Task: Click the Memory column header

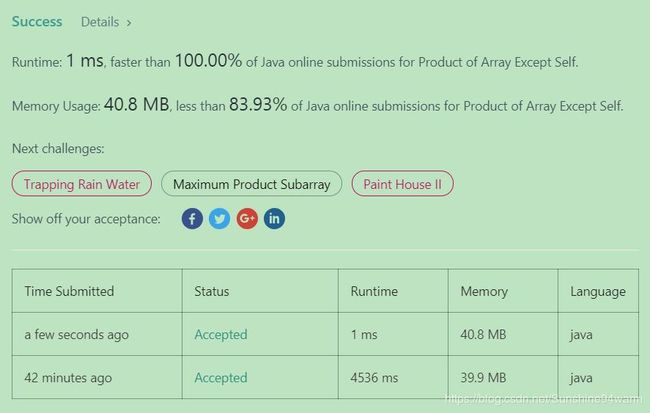Action: 484,291
